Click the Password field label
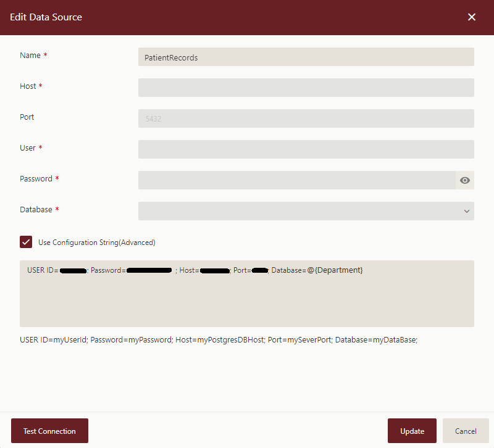Viewport: 494px width, 448px height. click(36, 179)
